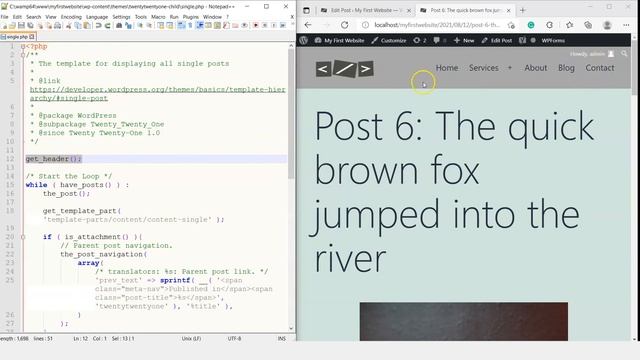640x360 pixels.
Task: Open the Plugins menu in Notepad++
Action: pyautogui.click(x=191, y=17)
